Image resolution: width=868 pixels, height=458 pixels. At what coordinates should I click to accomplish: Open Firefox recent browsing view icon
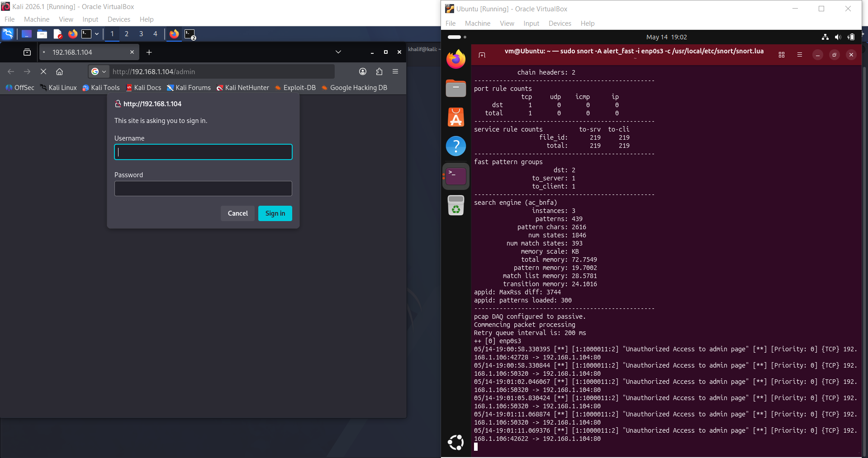[x=27, y=52]
